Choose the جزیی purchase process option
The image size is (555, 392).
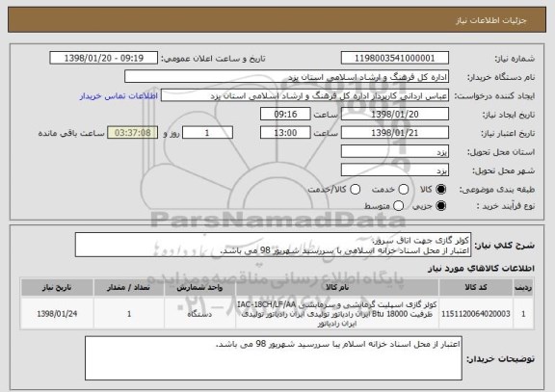pos(441,206)
